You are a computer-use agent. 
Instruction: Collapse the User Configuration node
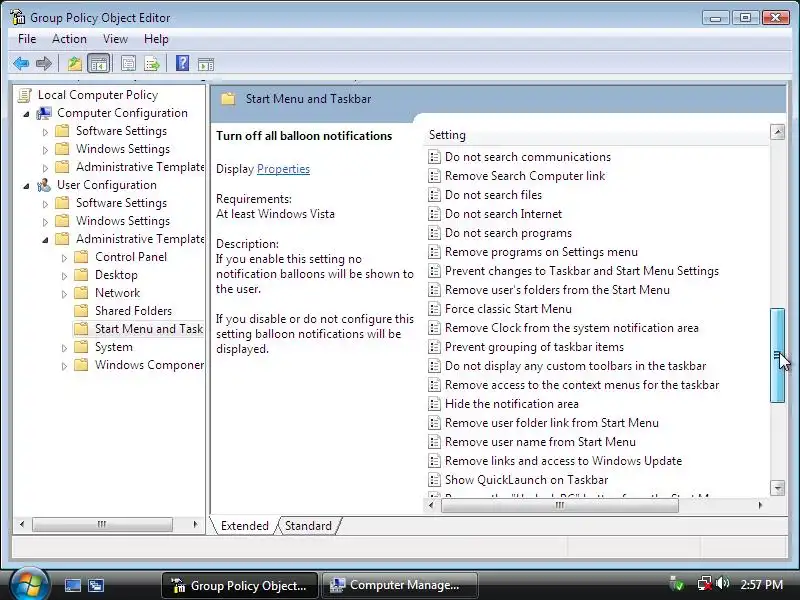coord(27,186)
